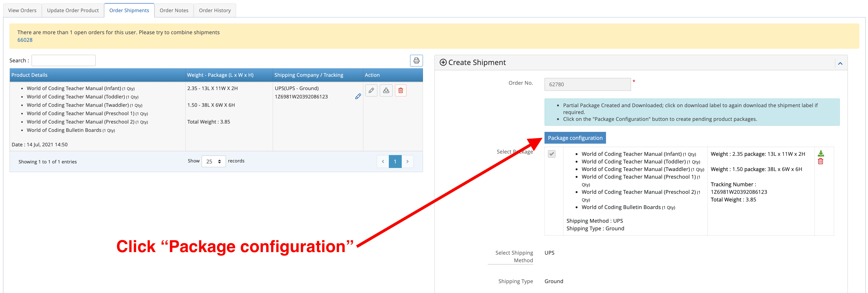Edit tracking number with blue pencil icon
868x293 pixels.
(x=358, y=96)
